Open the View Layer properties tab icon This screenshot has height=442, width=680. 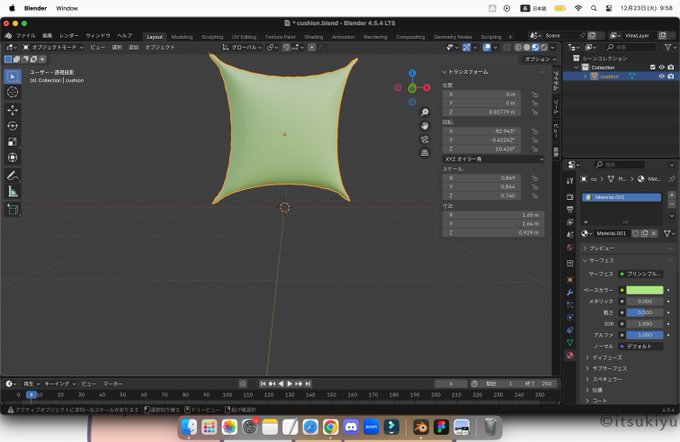[570, 222]
